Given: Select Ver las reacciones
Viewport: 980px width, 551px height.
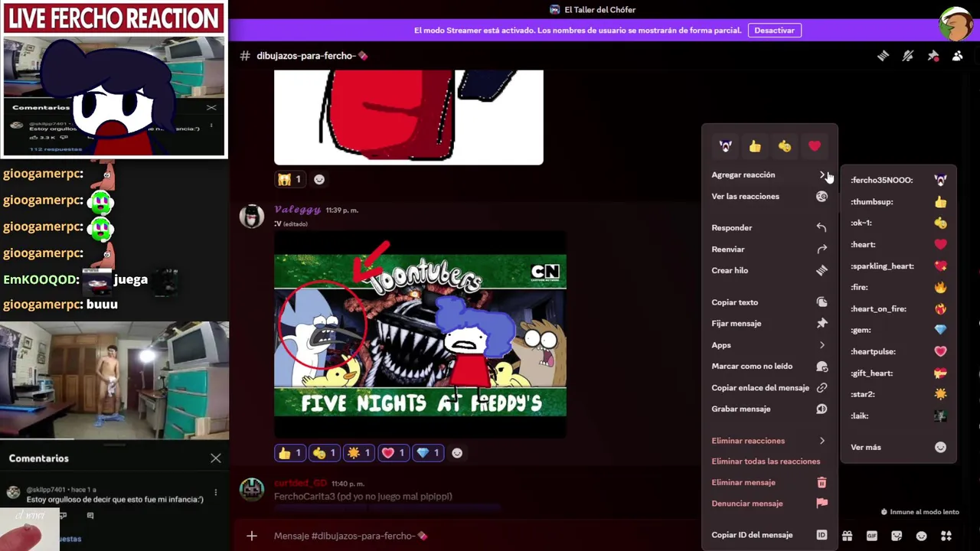Looking at the screenshot, I should [769, 196].
